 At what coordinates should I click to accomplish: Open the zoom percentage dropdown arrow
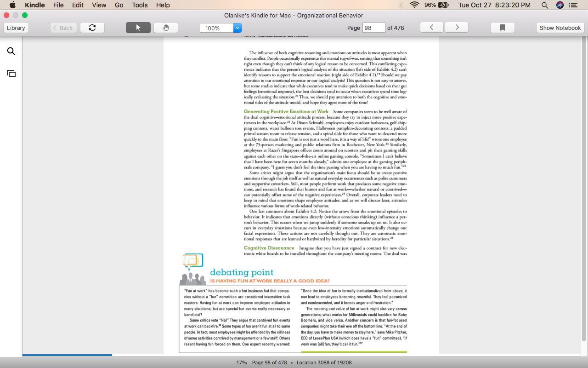pyautogui.click(x=237, y=28)
